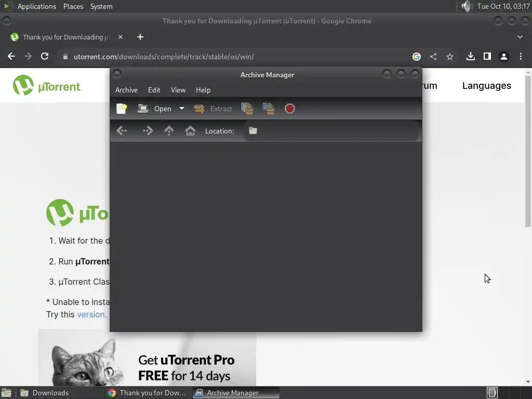This screenshot has height=399, width=532.
Task: Go back in Chrome browser
Action: click(x=11, y=56)
